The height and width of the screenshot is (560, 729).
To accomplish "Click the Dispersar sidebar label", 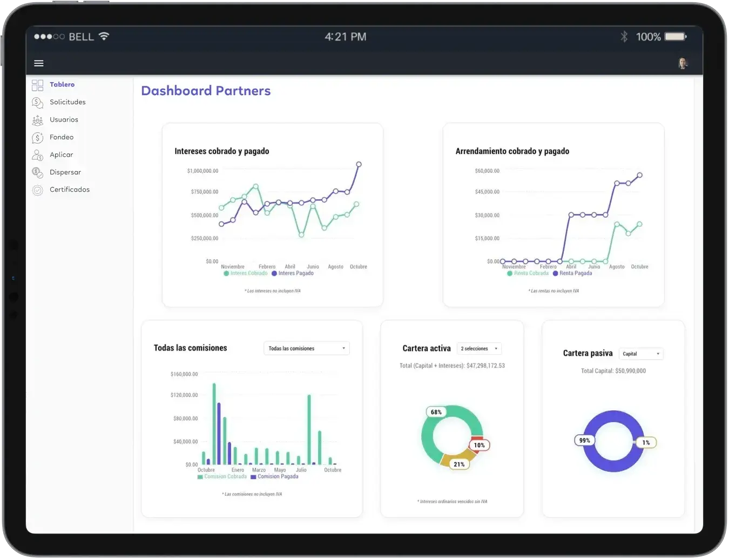I will (65, 172).
